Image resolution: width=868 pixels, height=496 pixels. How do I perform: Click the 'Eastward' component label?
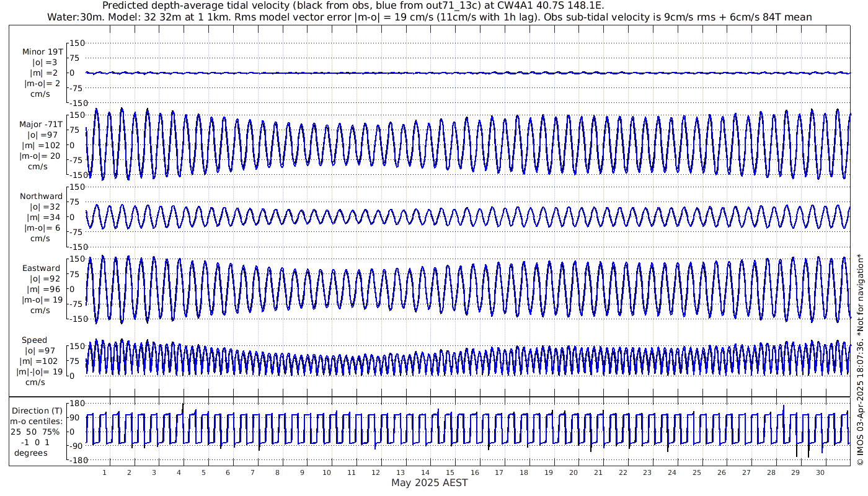pyautogui.click(x=41, y=268)
